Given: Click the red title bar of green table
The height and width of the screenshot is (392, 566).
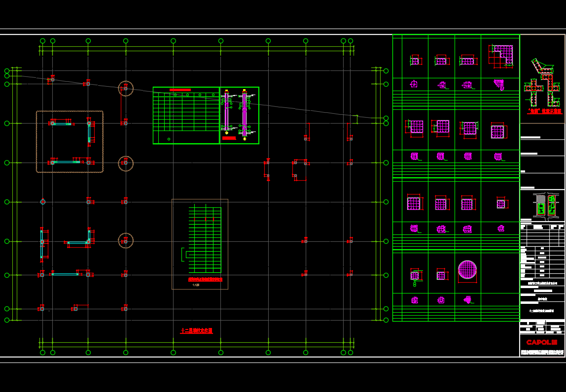Looking at the screenshot, I should coord(180,90).
